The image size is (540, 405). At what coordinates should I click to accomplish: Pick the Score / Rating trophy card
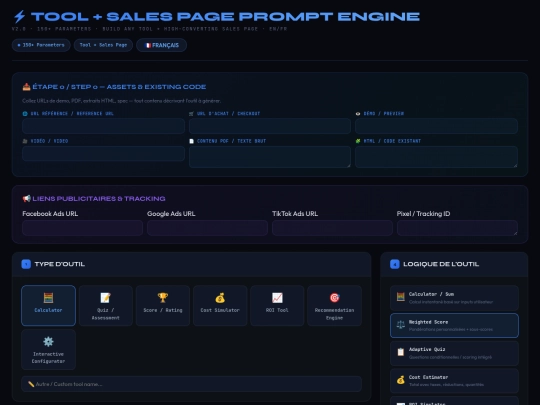coord(163,305)
